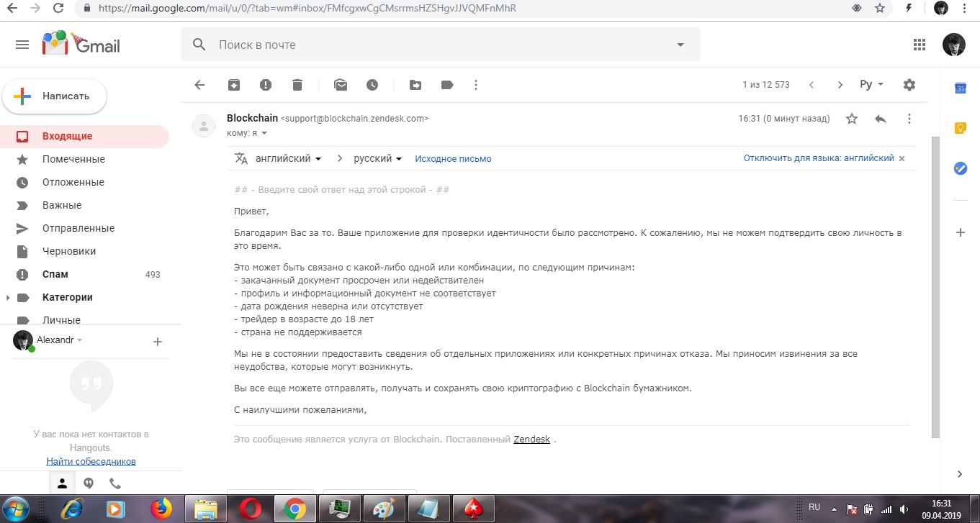Start new Hangouts chat with plus icon
The width and height of the screenshot is (980, 523).
(158, 342)
